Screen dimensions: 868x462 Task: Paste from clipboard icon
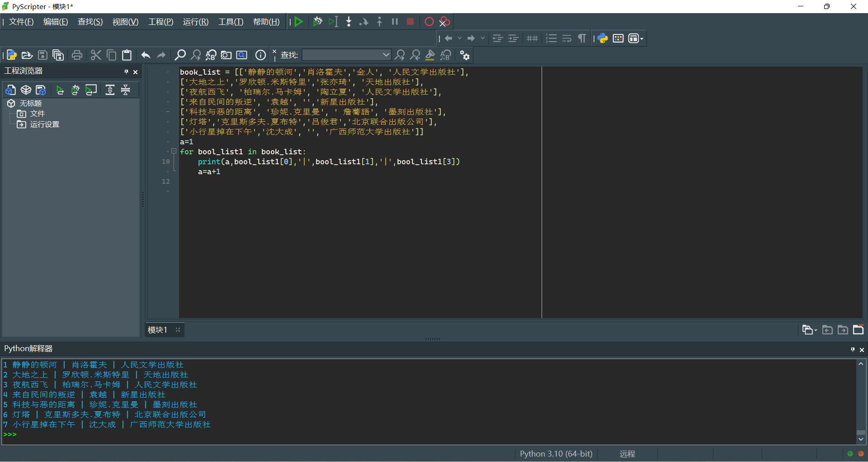127,55
